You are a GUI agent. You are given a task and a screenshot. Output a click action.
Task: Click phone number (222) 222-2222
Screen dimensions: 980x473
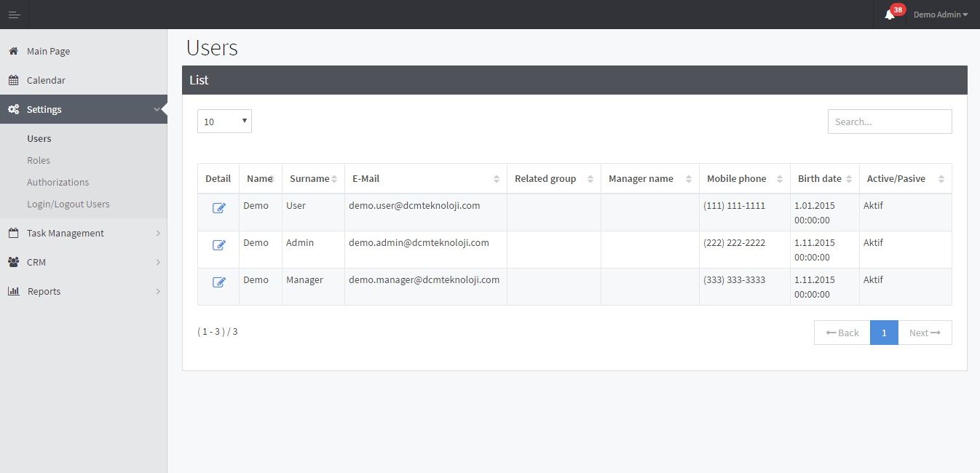point(734,242)
